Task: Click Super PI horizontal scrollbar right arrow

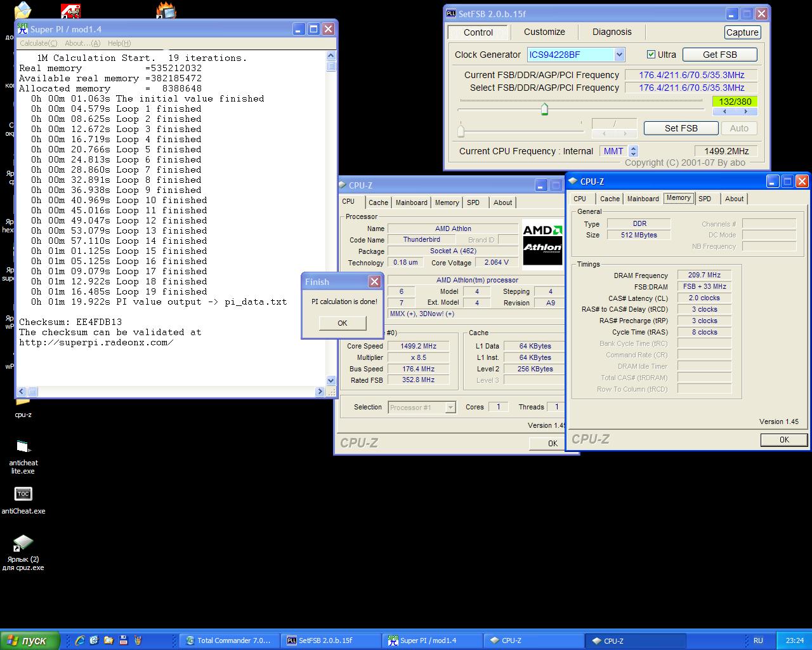Action: 320,392
